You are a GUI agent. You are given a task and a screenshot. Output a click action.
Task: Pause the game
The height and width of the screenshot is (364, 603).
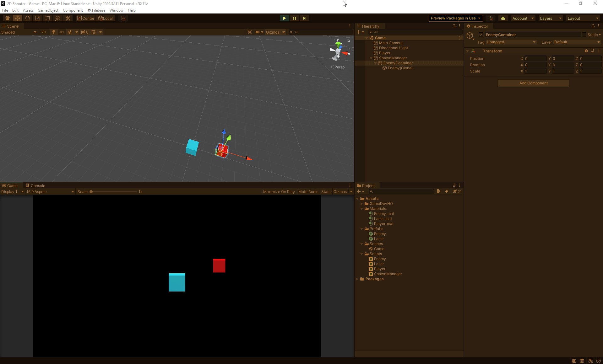[294, 18]
